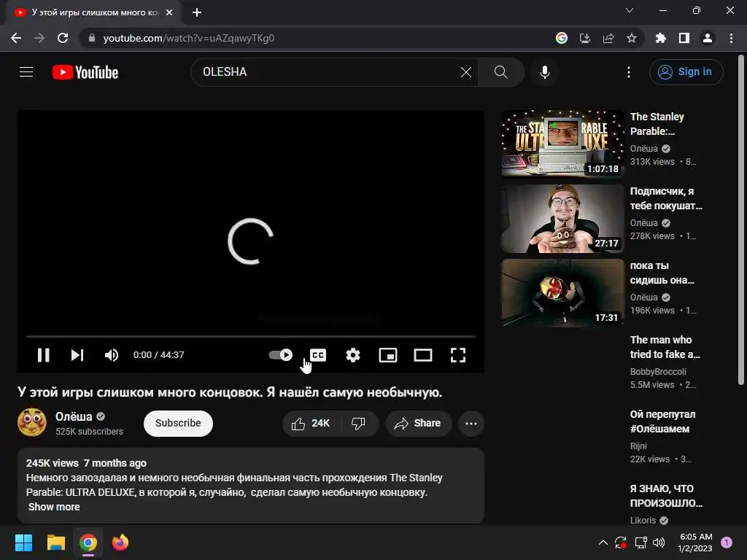747x560 pixels.
Task: Open Chrome profile icon
Action: point(708,38)
